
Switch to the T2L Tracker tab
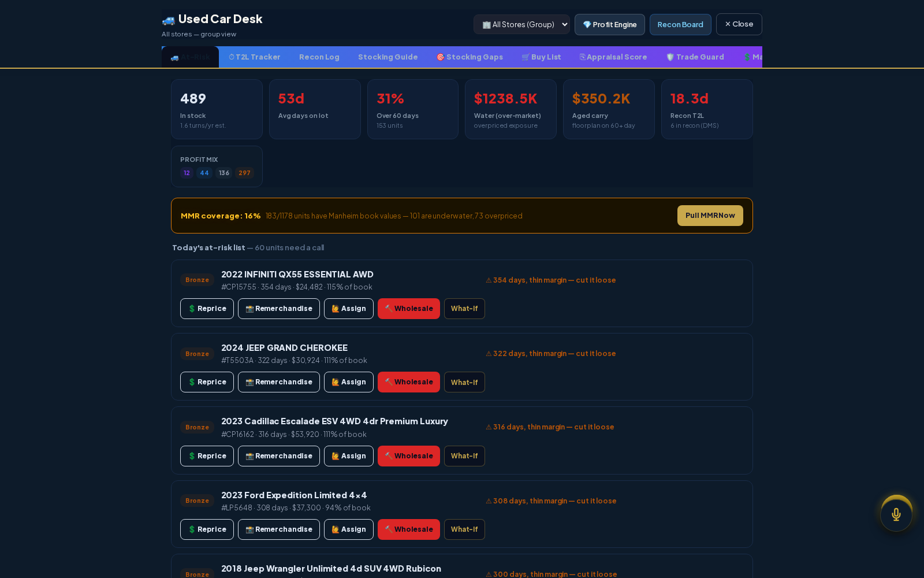(x=254, y=57)
